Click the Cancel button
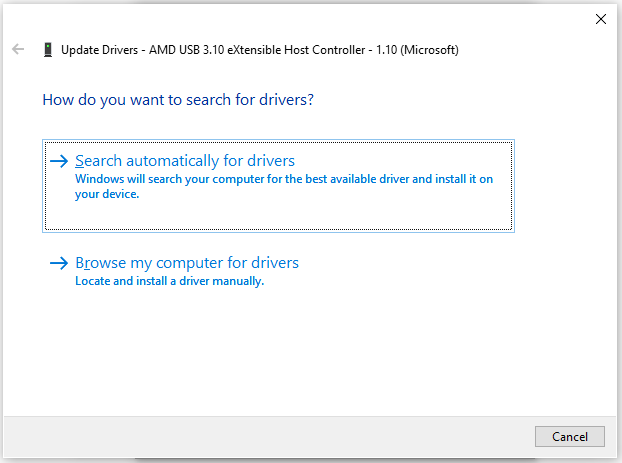Image resolution: width=622 pixels, height=463 pixels. click(x=570, y=436)
